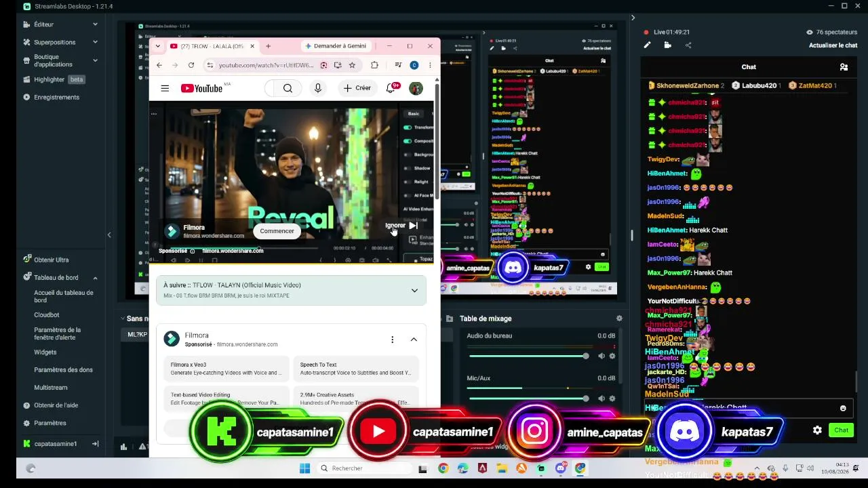
Task: Open Chrome media controls icon
Action: [x=398, y=65]
